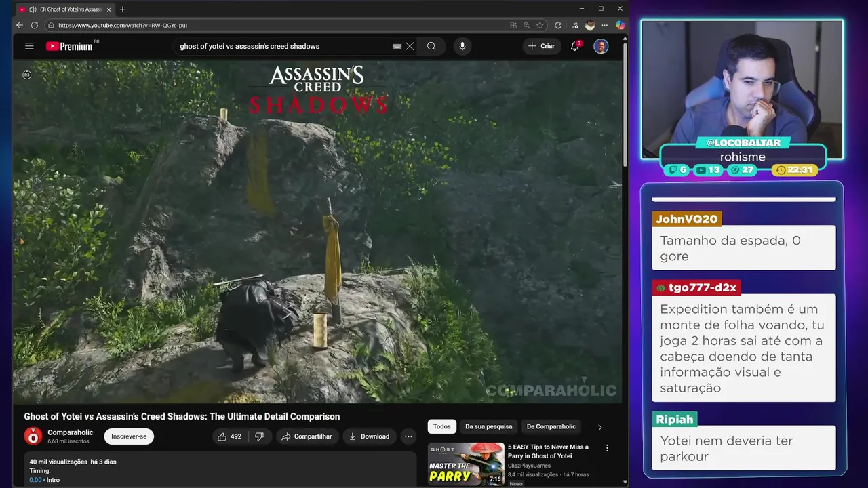Go back with browser back arrow
Viewport: 868px width, 488px height.
(19, 25)
